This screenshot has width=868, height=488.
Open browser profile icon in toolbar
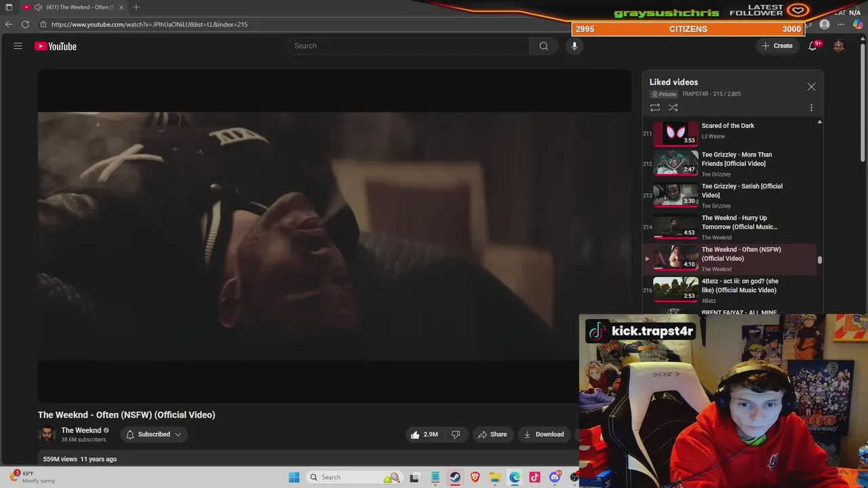[x=825, y=24]
